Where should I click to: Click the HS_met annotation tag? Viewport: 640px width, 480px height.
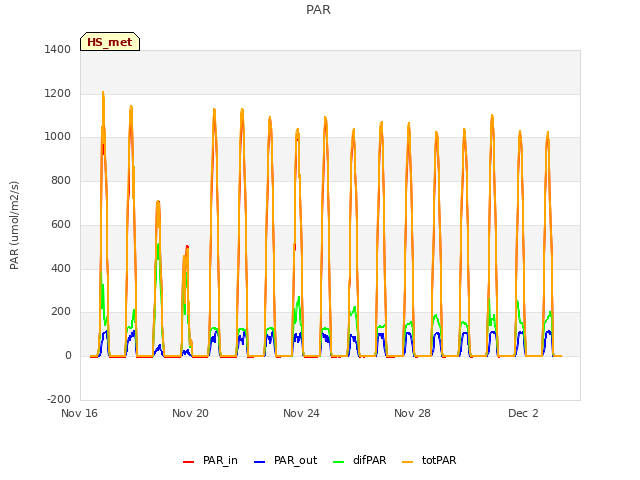point(110,42)
